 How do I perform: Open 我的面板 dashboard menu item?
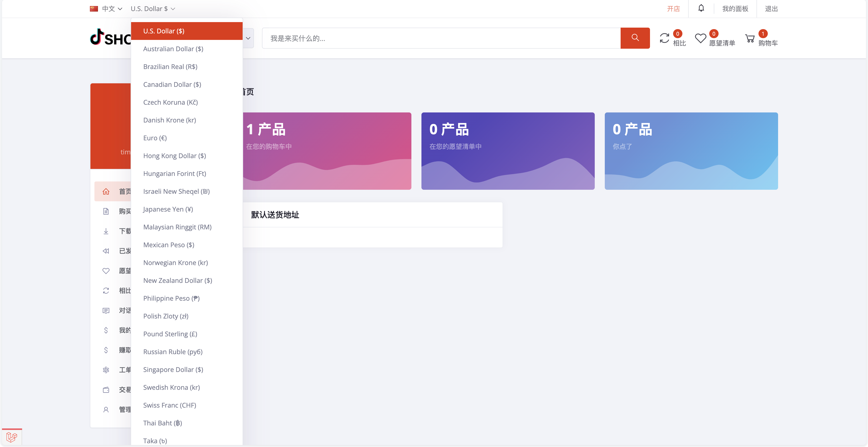(x=735, y=9)
